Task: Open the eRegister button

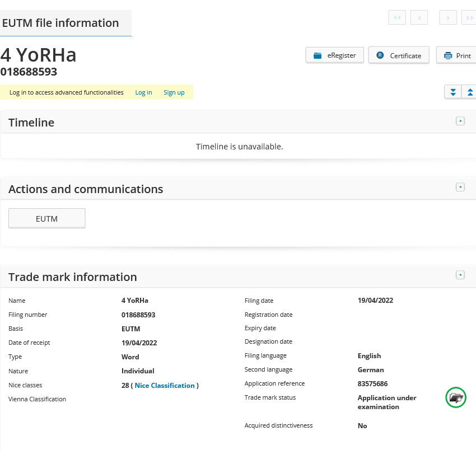Action: [335, 55]
